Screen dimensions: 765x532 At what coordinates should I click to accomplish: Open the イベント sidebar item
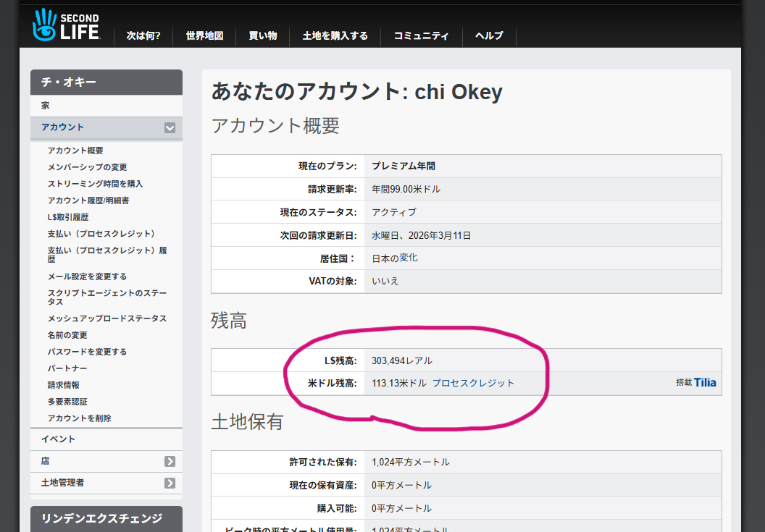tap(58, 439)
